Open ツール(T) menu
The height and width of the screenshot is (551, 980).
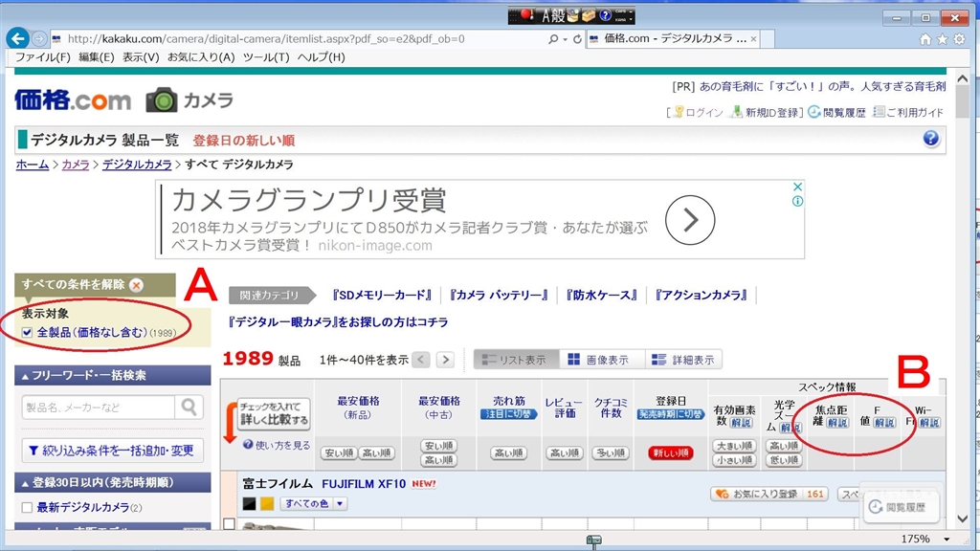[266, 56]
